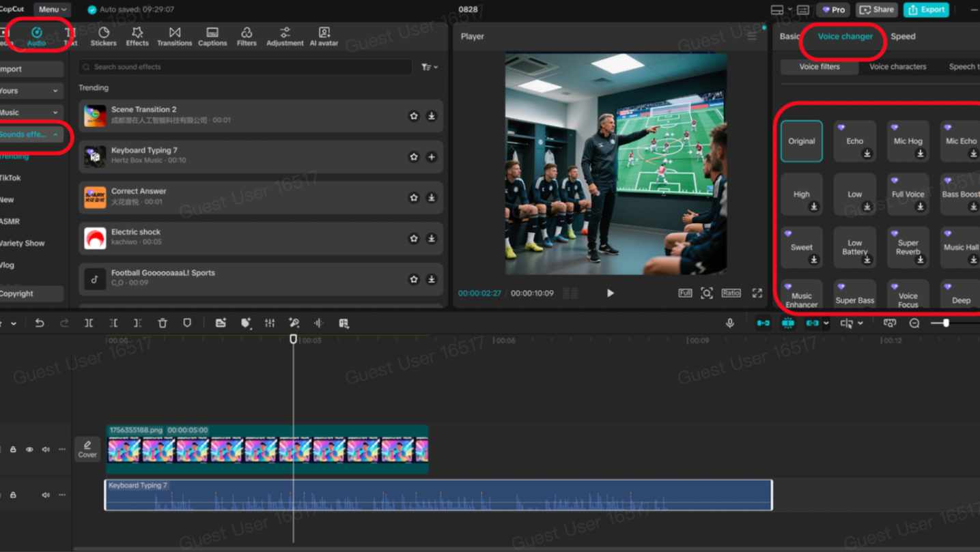Image resolution: width=980 pixels, height=552 pixels.
Task: Click the Share button
Action: [x=877, y=10]
